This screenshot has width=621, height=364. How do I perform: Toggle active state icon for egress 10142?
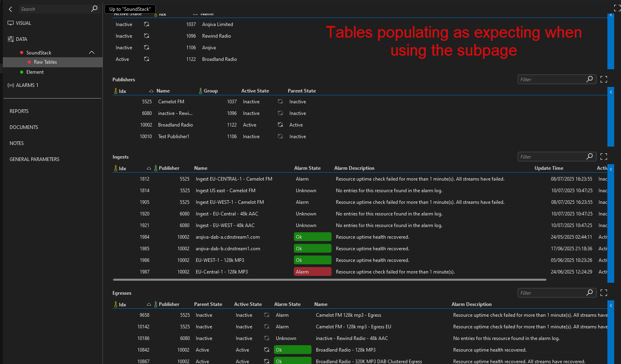(x=267, y=327)
